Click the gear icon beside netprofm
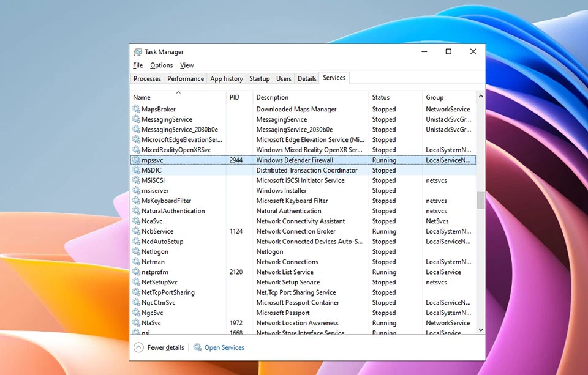588x375 pixels. pos(136,272)
